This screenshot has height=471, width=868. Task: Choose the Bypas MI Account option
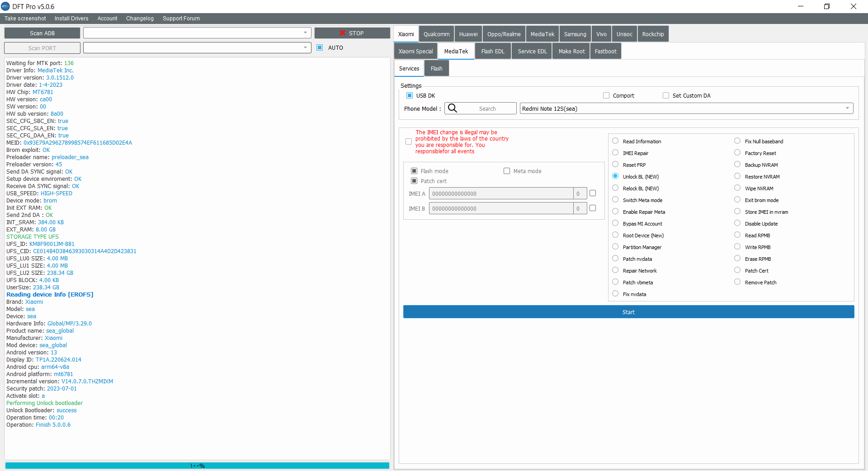pyautogui.click(x=615, y=223)
